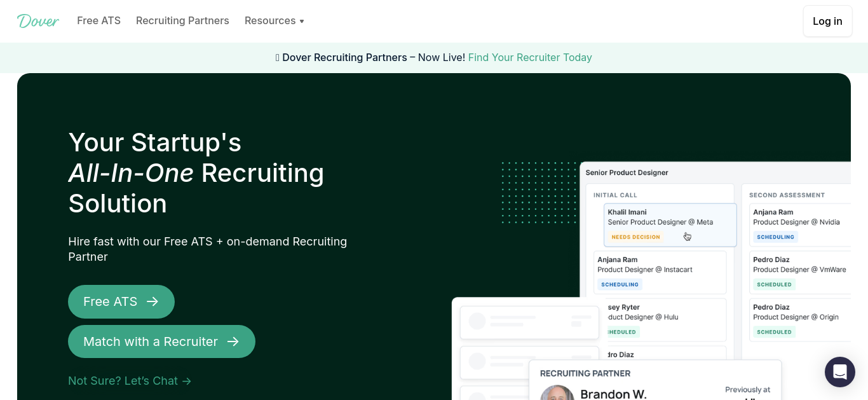This screenshot has width=868, height=400.
Task: Click the NEEDS DECISION badge
Action: click(x=635, y=237)
